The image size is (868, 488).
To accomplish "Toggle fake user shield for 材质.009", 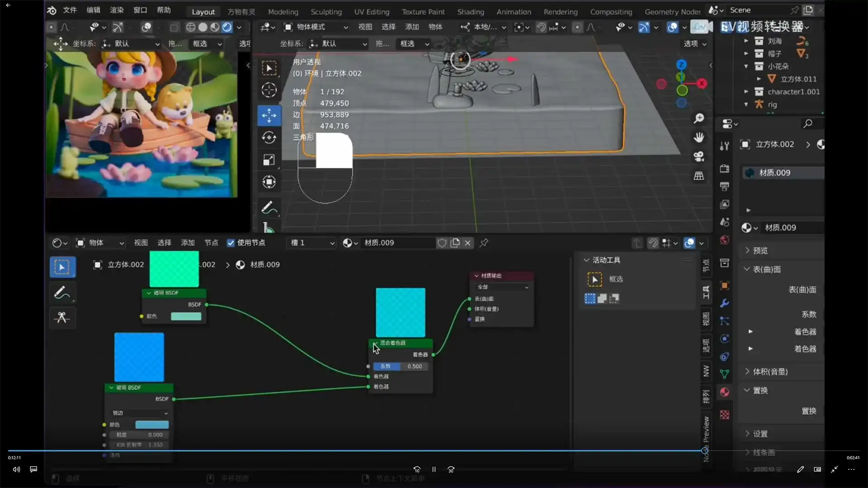I will pos(442,243).
